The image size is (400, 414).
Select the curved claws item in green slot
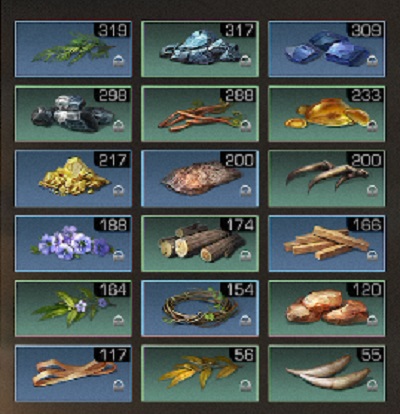(x=327, y=178)
